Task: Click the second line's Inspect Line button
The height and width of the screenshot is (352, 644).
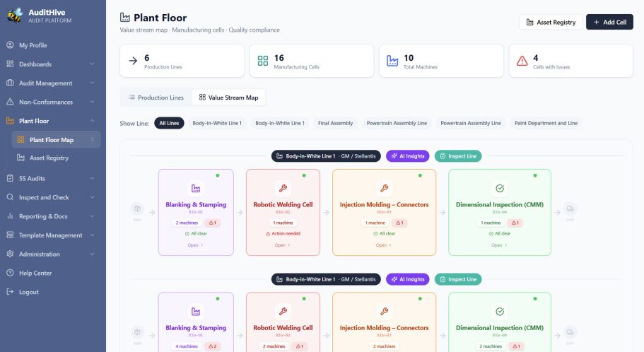Action: click(x=458, y=279)
